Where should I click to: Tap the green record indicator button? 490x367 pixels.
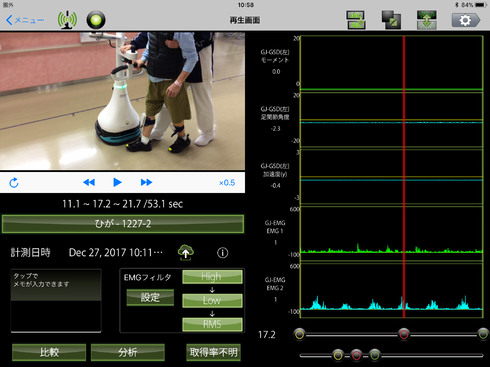(x=96, y=20)
